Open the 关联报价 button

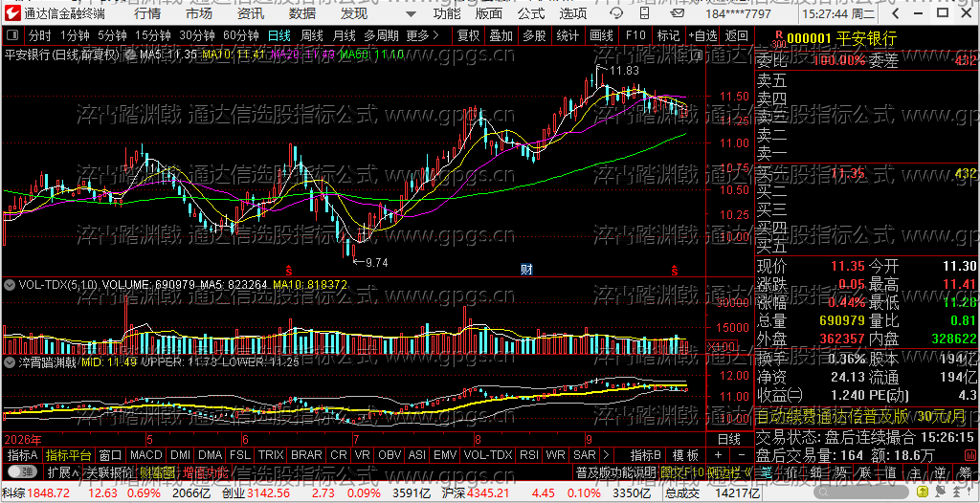tap(109, 471)
